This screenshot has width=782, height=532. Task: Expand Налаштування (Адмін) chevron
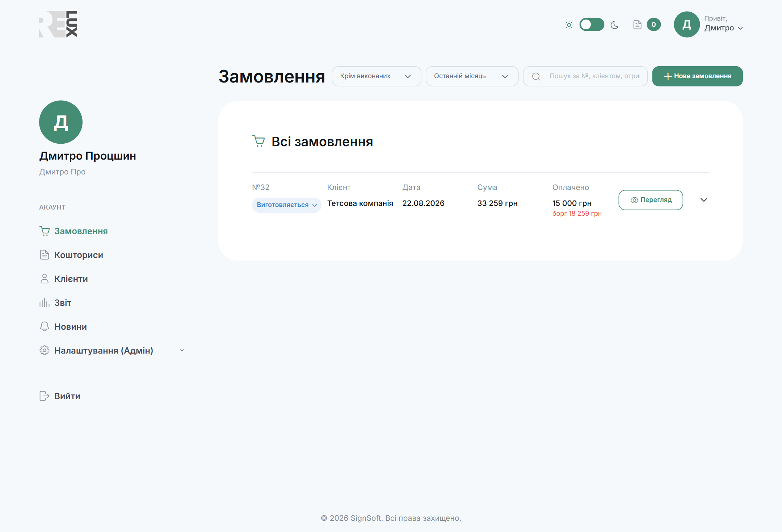click(x=182, y=350)
